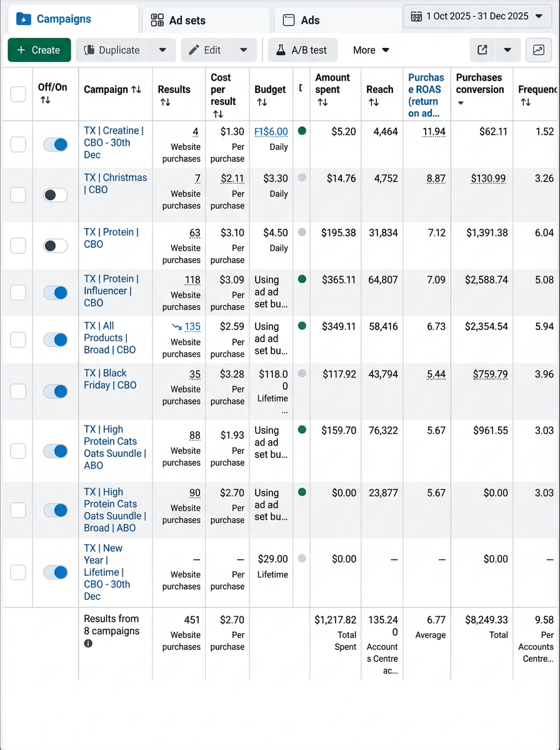Click the green Create button
560x750 pixels.
pos(39,50)
